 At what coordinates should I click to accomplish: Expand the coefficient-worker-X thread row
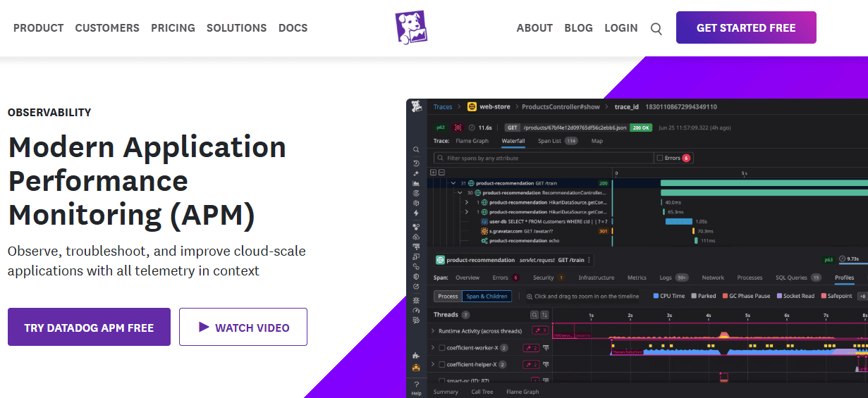pyautogui.click(x=433, y=347)
